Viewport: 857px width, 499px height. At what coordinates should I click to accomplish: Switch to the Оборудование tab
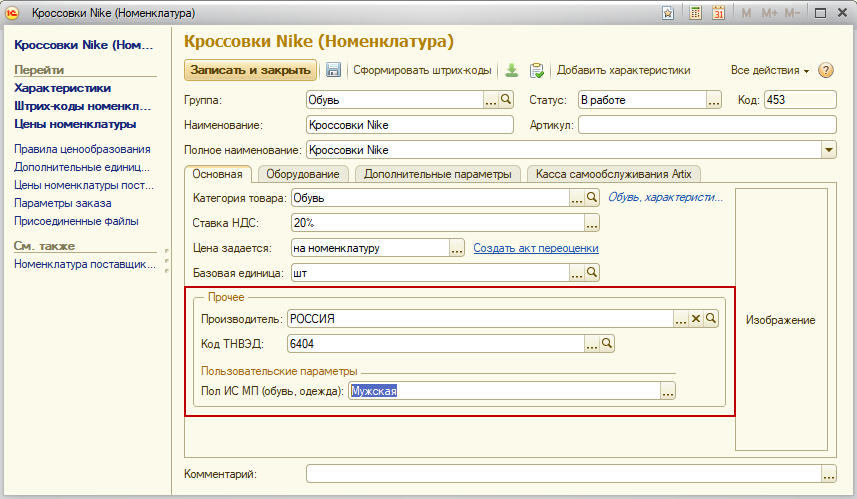[303, 174]
